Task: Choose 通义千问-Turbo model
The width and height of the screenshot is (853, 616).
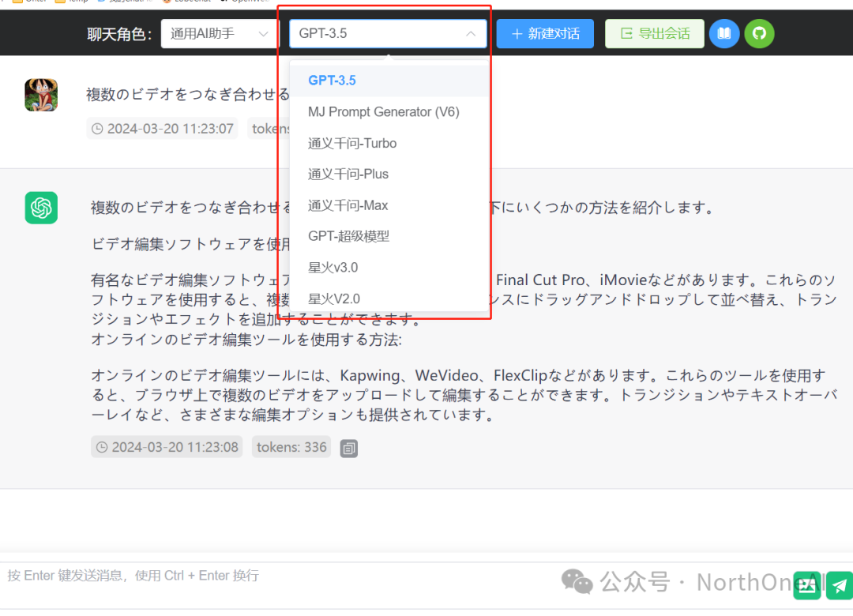Action: [x=389, y=143]
